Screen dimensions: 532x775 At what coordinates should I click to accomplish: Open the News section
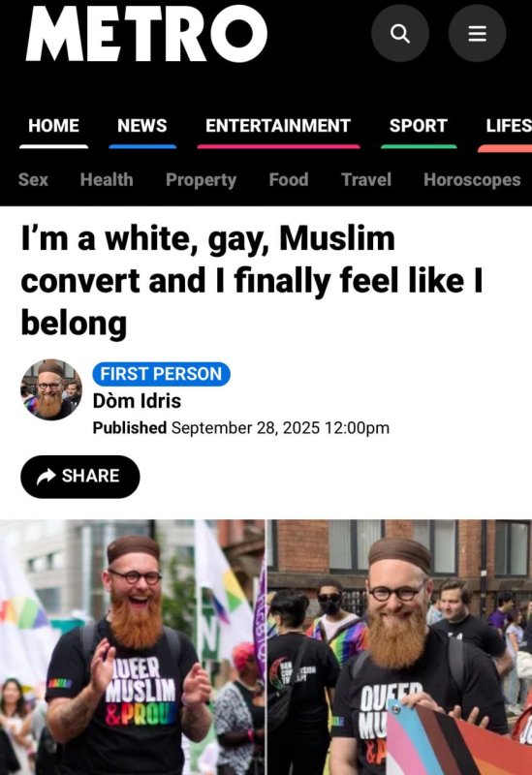click(141, 126)
